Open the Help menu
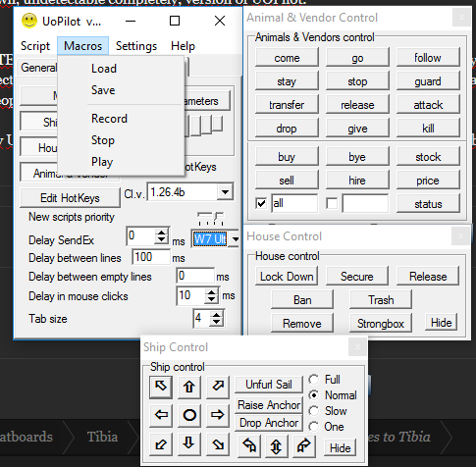Viewport: 476px width, 467px height. [x=183, y=46]
